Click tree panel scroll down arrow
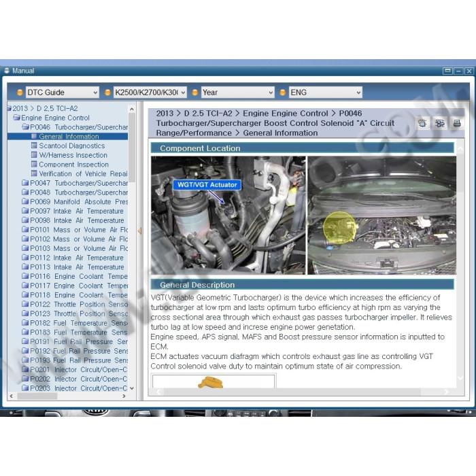The image size is (476, 476). coord(132,388)
